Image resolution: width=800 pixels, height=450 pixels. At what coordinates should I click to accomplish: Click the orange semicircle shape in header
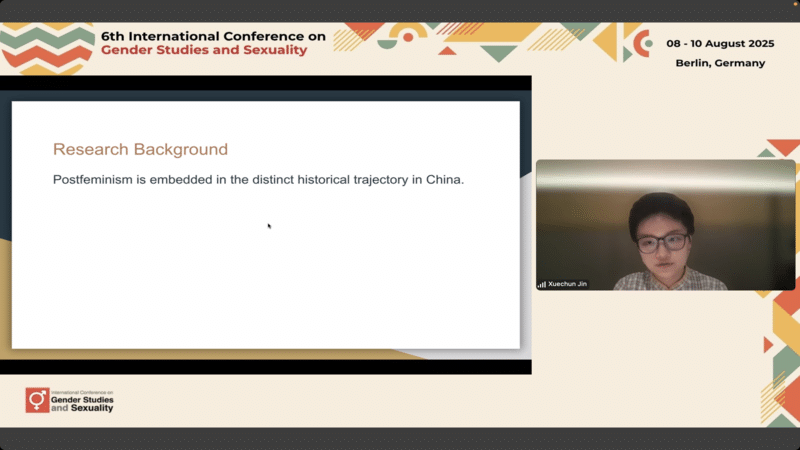click(x=407, y=35)
